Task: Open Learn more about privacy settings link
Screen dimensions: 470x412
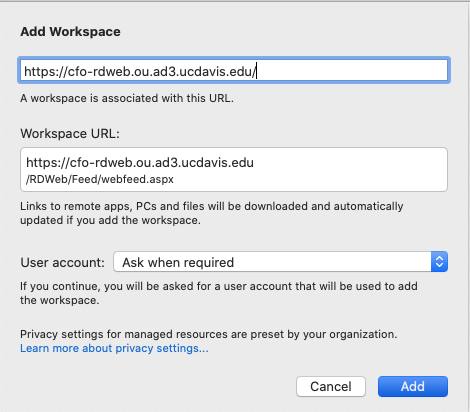Action: [114, 348]
